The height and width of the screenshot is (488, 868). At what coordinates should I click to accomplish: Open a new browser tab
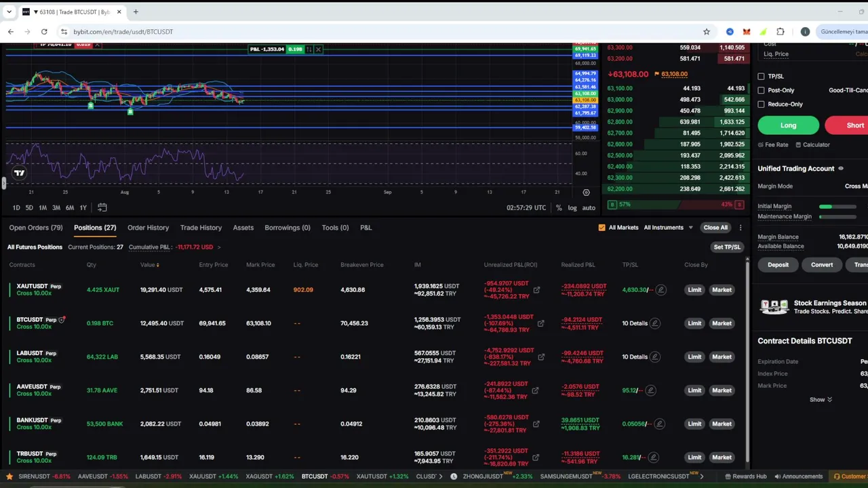click(x=136, y=12)
